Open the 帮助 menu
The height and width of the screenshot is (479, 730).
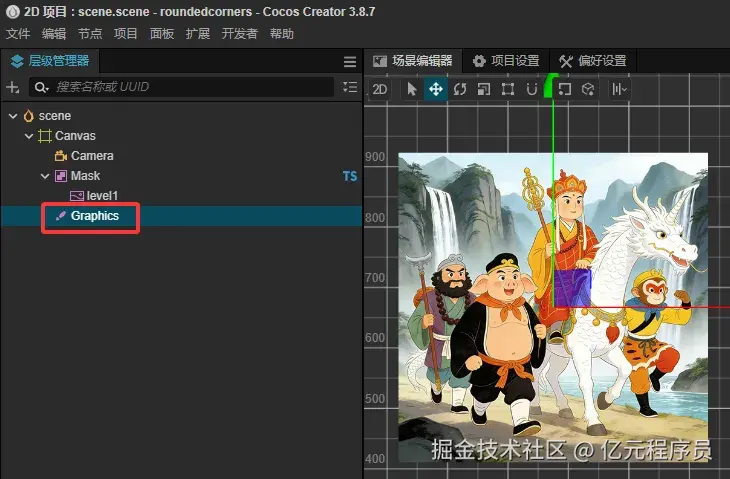282,34
